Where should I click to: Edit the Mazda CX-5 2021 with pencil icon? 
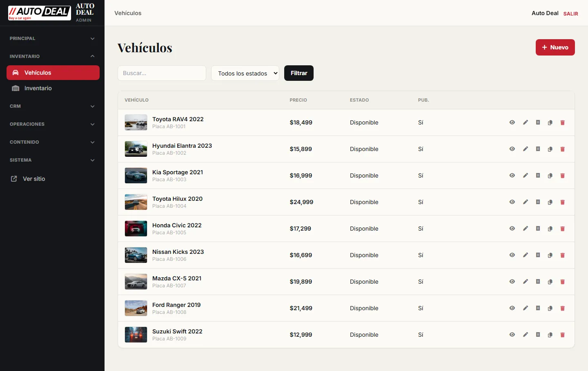526,282
